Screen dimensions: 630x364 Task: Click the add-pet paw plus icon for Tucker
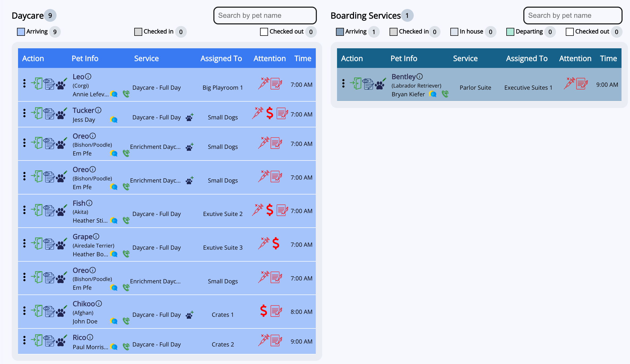pos(189,117)
